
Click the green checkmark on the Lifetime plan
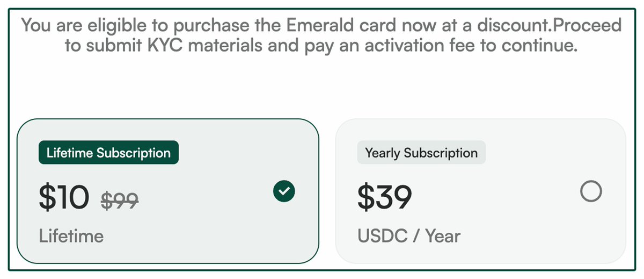(x=284, y=191)
